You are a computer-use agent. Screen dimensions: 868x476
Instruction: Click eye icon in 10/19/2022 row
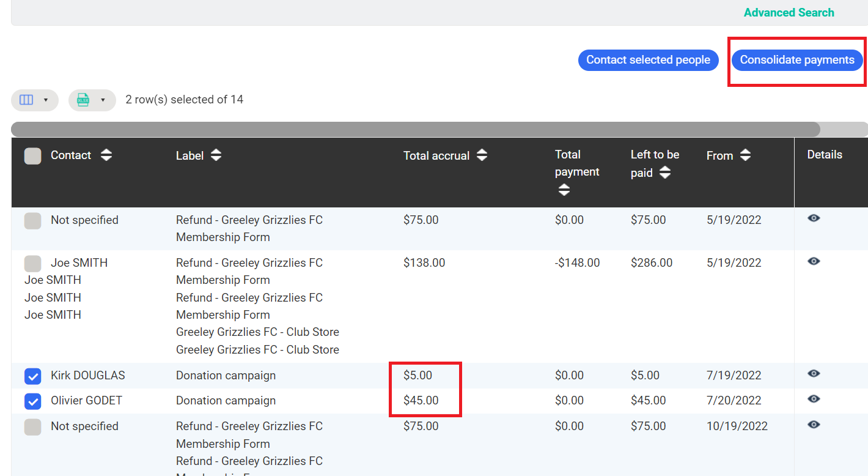tap(813, 425)
